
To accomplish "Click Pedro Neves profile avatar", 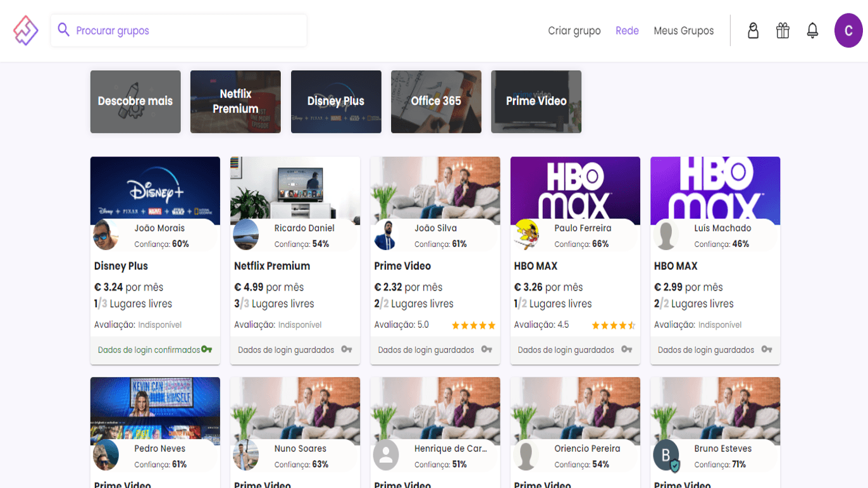I will tap(106, 455).
